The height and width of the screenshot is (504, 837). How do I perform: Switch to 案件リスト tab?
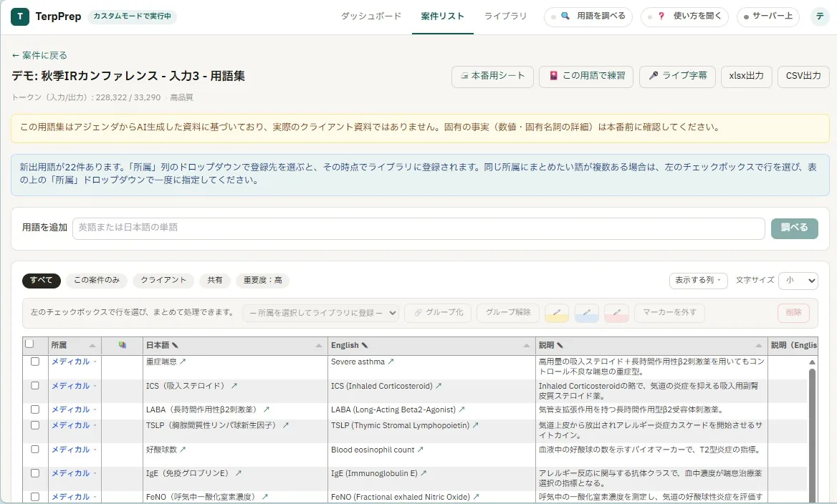[x=443, y=16]
